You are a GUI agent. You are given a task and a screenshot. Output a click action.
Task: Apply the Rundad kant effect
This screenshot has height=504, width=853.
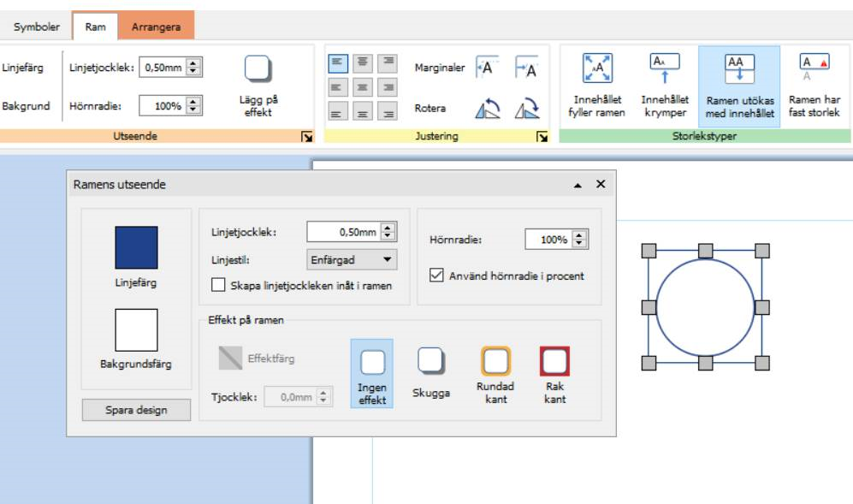[495, 362]
